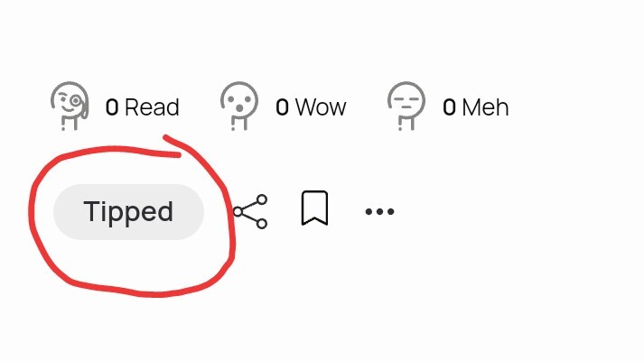Click the zero count beside Meh

click(x=449, y=107)
